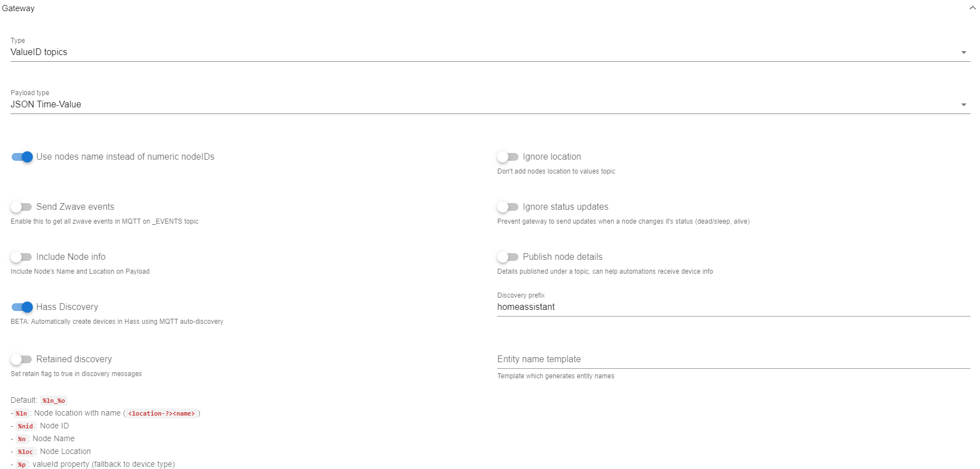Enable the Ignore location toggle
The image size is (980, 469).
pos(507,157)
